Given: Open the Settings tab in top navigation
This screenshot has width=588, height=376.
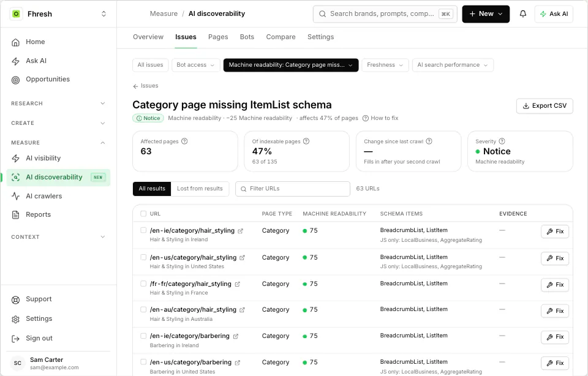Looking at the screenshot, I should click(x=320, y=37).
